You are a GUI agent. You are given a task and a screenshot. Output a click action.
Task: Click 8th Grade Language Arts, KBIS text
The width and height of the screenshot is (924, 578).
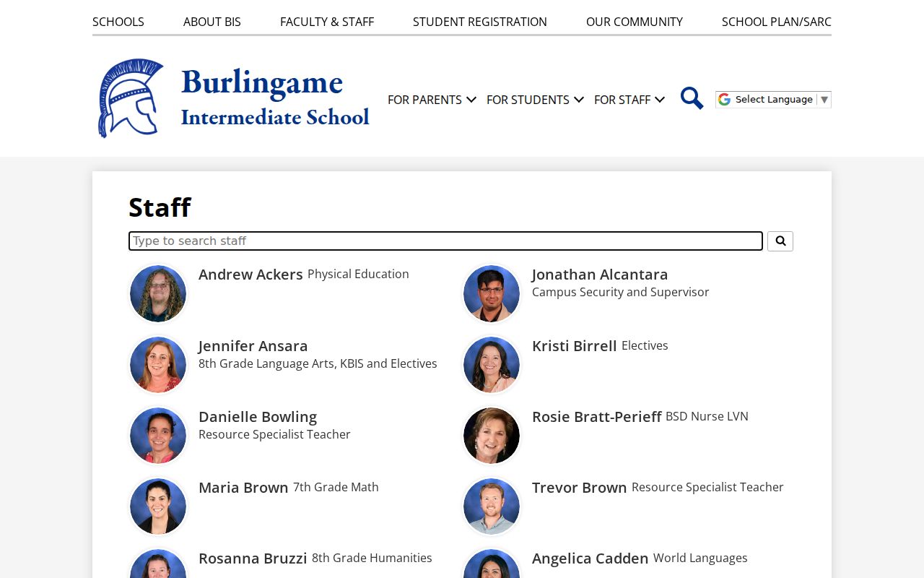(x=317, y=363)
